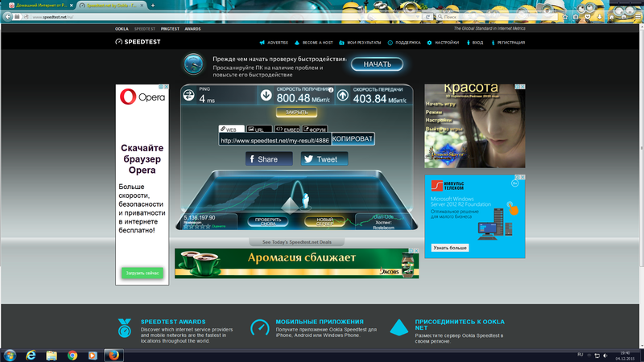Click the Speedtest Awards medal icon
This screenshot has width=644, height=362.
point(124,327)
